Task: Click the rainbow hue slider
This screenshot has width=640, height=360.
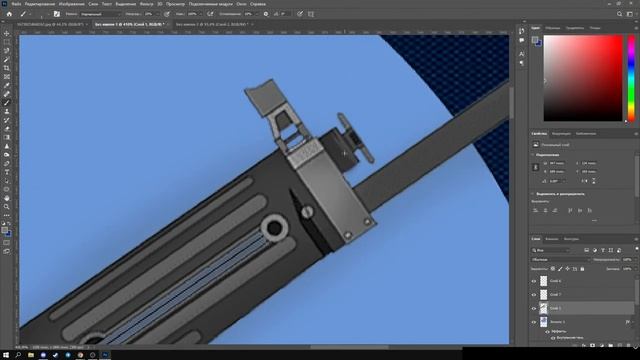Action: (x=631, y=78)
